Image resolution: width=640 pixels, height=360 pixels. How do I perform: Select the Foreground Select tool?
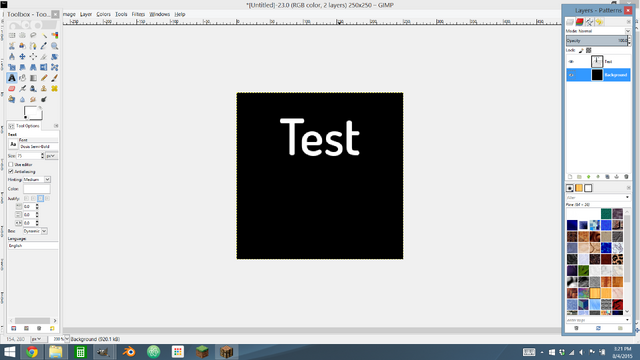coord(22,46)
